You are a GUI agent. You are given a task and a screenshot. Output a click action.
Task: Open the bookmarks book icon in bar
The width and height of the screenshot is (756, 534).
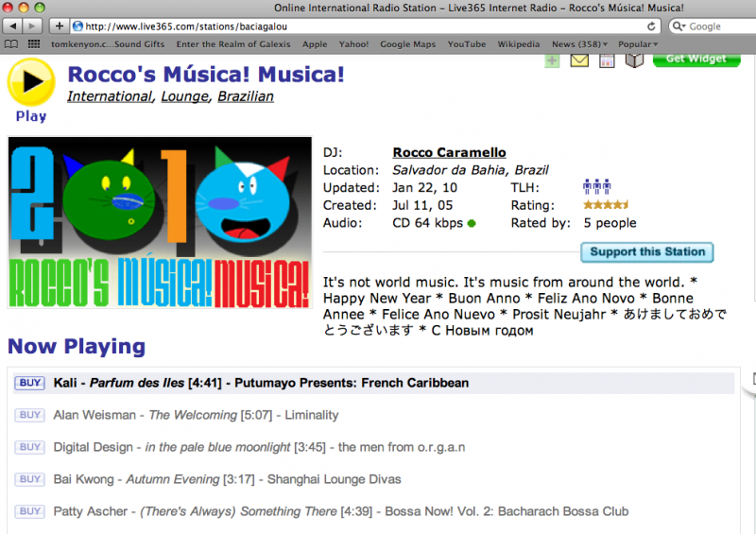tap(11, 44)
